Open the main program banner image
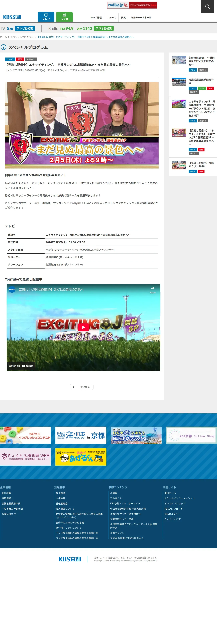 click(x=82, y=125)
